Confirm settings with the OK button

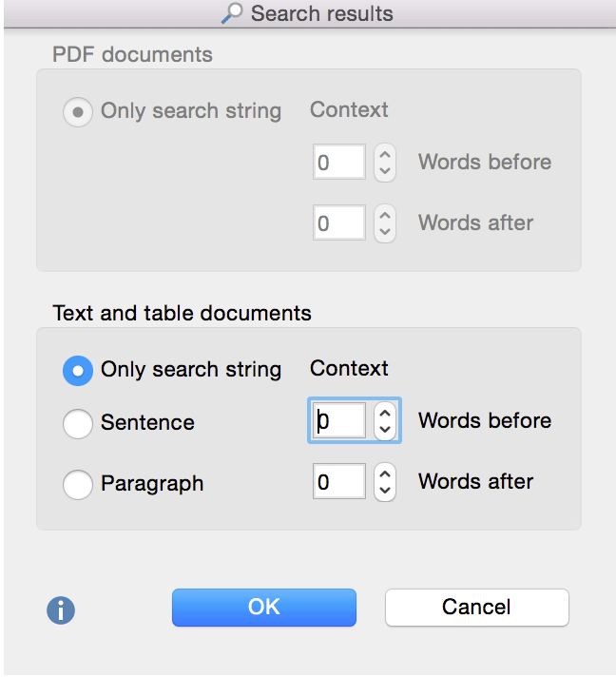pyautogui.click(x=264, y=607)
